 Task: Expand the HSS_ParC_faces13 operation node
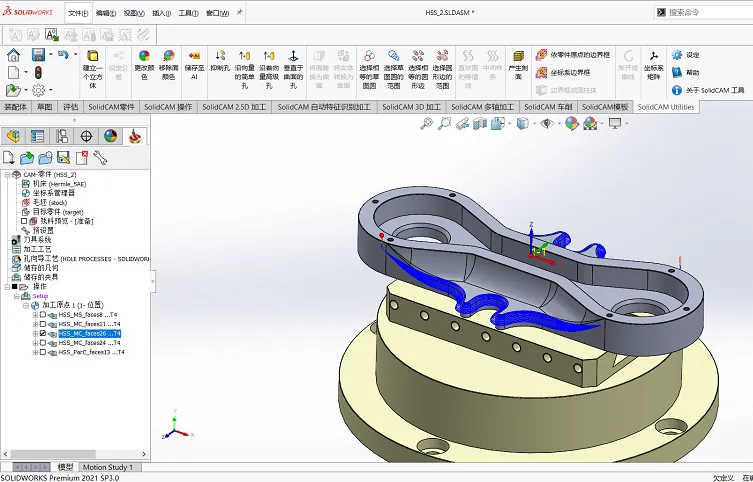click(35, 352)
